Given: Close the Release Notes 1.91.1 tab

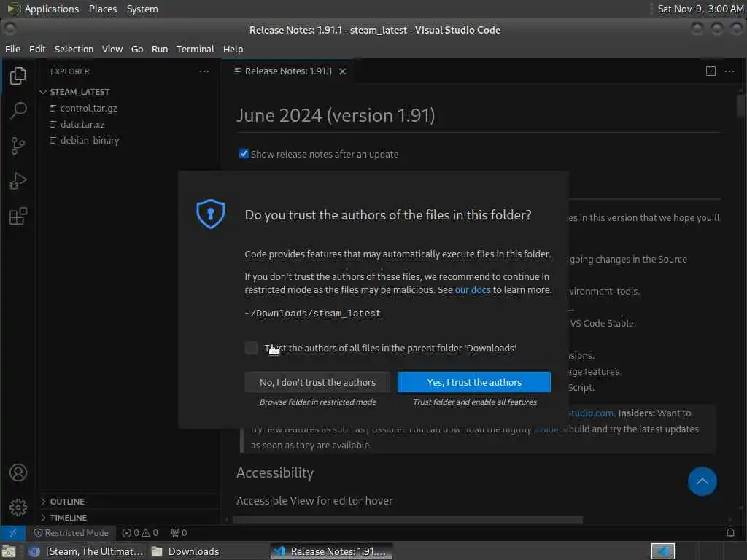Looking at the screenshot, I should point(343,71).
